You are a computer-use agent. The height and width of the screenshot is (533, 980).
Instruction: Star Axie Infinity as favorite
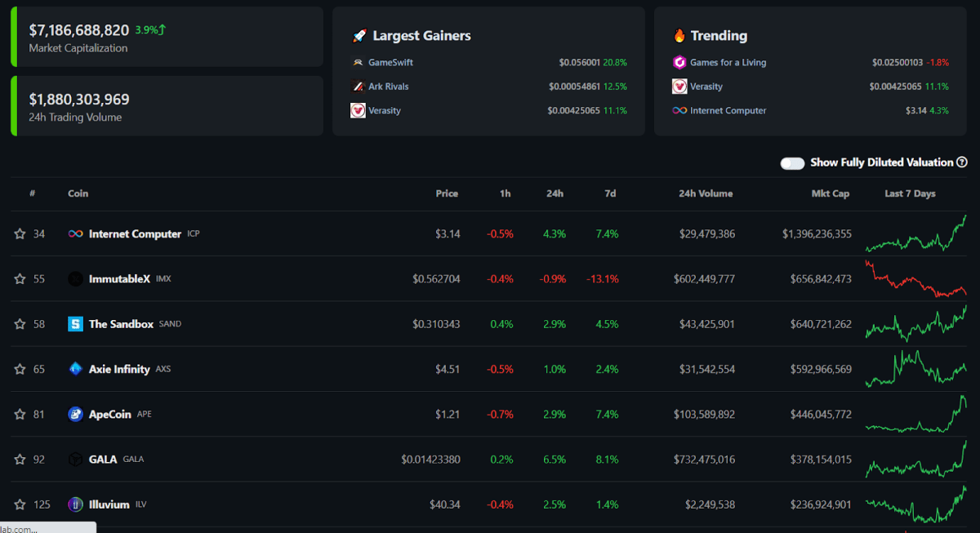click(x=20, y=369)
